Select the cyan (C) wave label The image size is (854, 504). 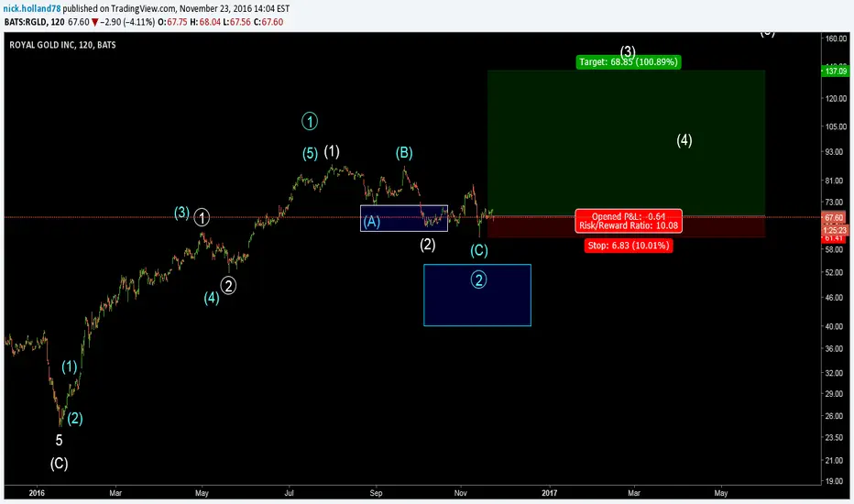pos(479,251)
